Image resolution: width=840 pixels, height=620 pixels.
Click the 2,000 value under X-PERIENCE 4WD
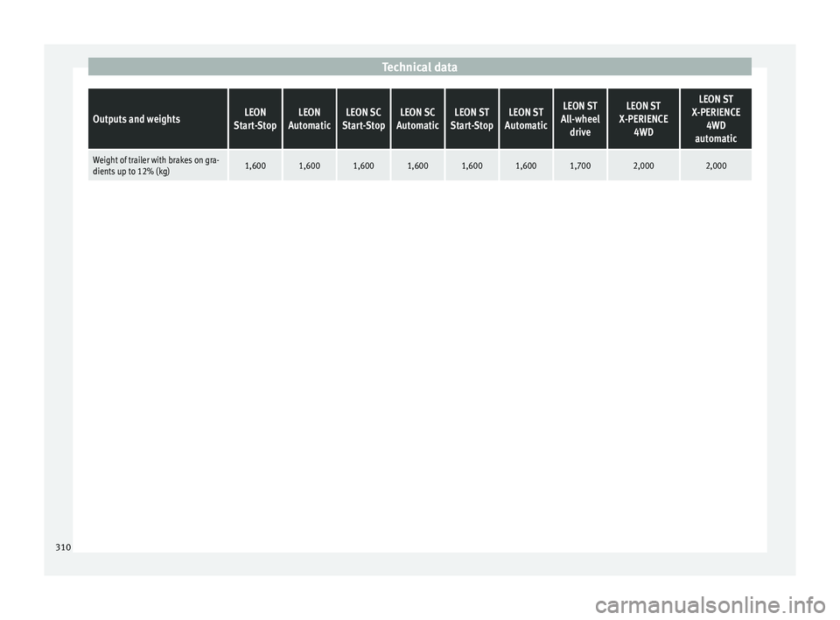pos(643,166)
